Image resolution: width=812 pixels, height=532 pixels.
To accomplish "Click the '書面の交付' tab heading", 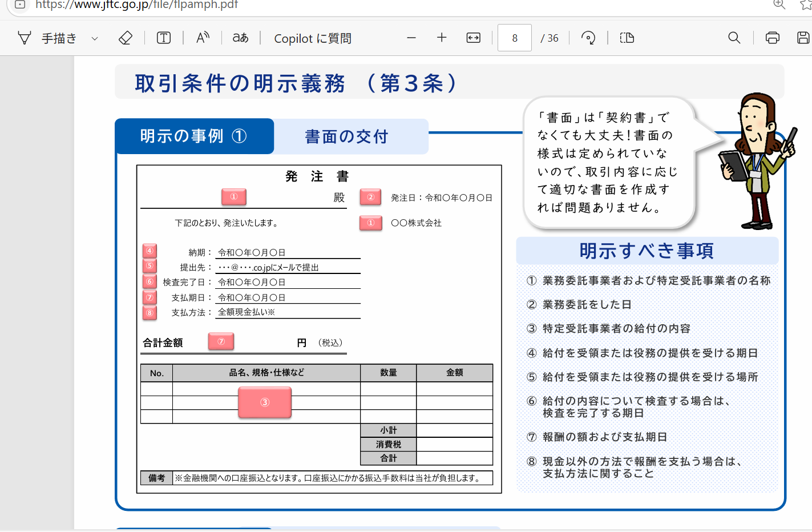I will click(x=346, y=136).
